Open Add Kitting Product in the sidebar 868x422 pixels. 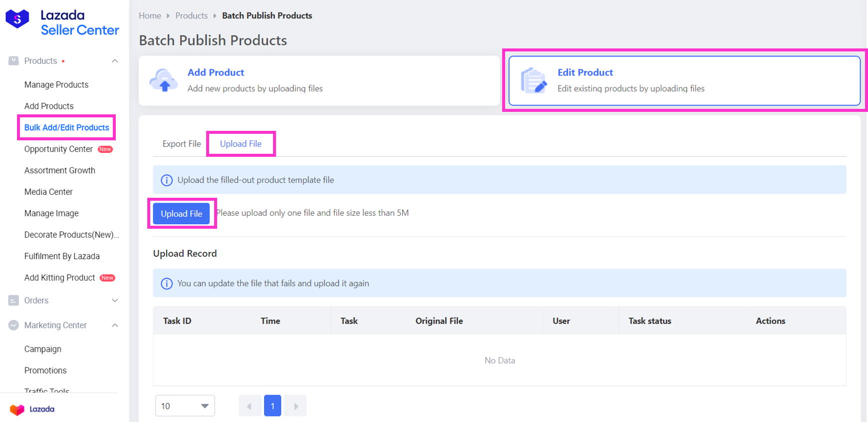(x=59, y=278)
